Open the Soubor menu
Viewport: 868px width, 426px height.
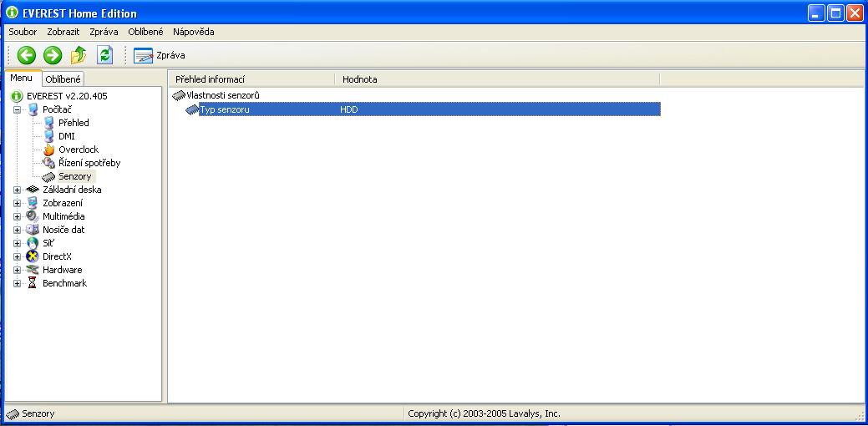tap(23, 32)
